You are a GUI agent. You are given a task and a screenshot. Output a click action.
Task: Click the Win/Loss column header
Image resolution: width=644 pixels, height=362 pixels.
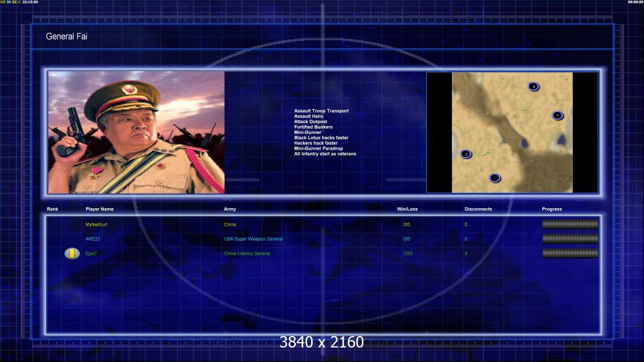tap(407, 209)
